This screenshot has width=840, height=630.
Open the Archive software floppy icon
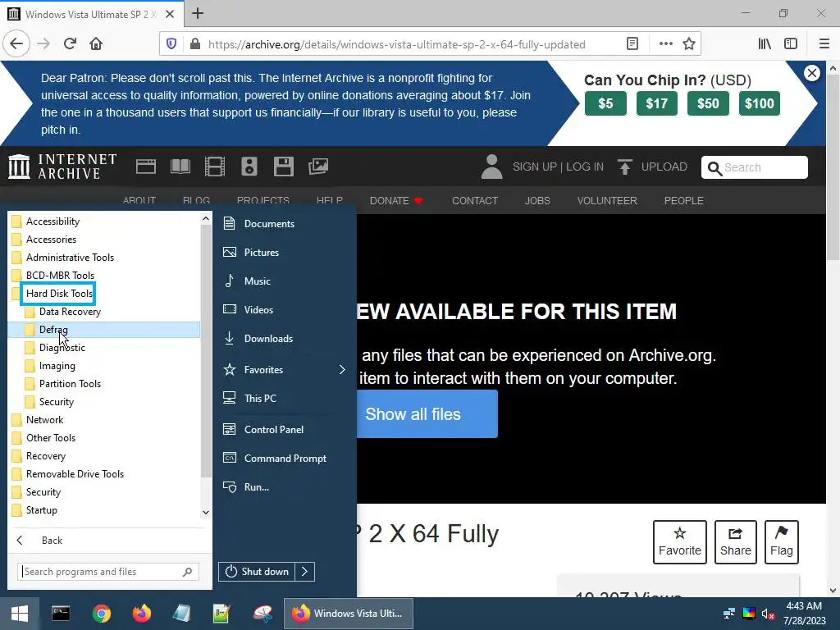pos(283,167)
